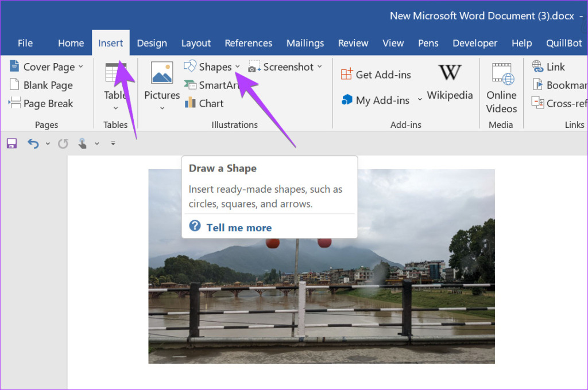Click the Undo arrow icon
The image size is (588, 390).
point(33,143)
